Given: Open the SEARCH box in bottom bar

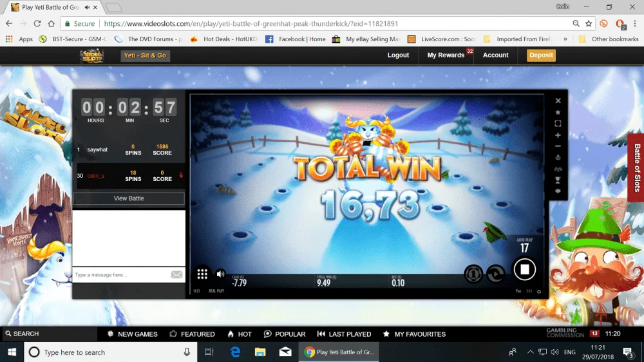Looking at the screenshot, I should (50, 334).
